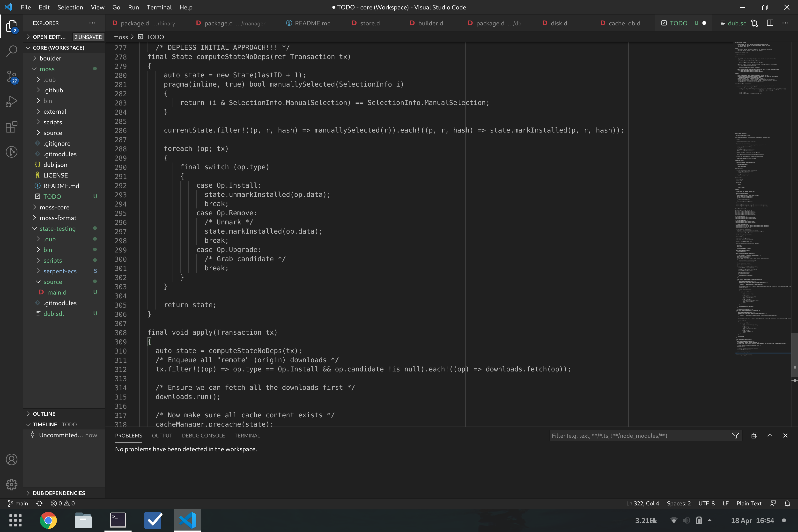This screenshot has height=532, width=798.
Task: Open the Selection menu
Action: 70,7
